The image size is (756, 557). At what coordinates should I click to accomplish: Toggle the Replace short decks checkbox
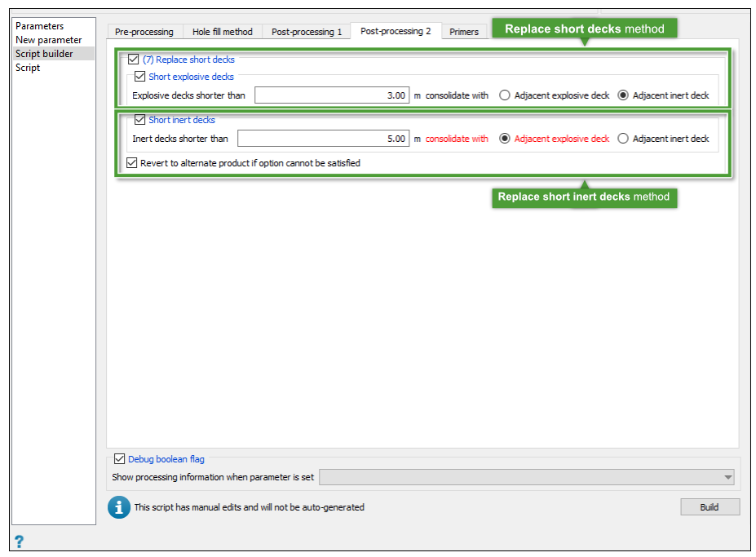(x=134, y=60)
